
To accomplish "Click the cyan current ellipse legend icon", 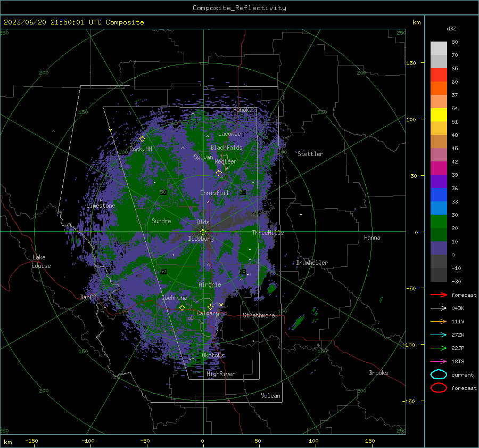I will (439, 374).
